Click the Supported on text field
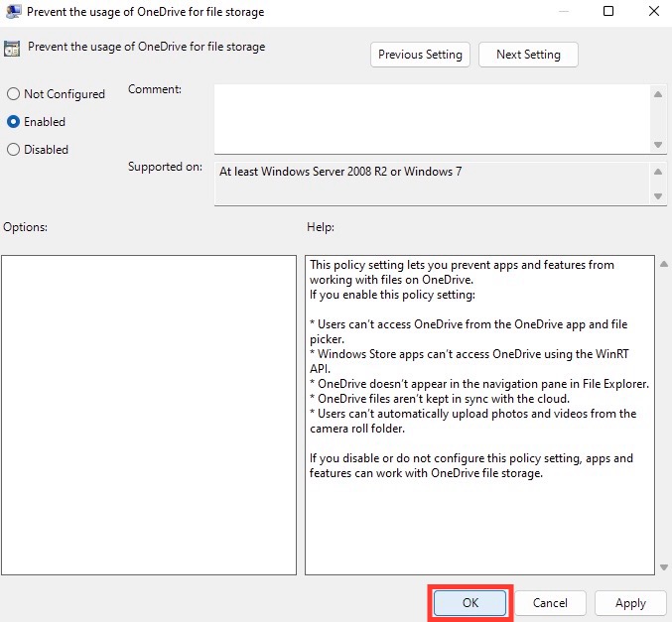The width and height of the screenshot is (672, 622). pyautogui.click(x=432, y=184)
